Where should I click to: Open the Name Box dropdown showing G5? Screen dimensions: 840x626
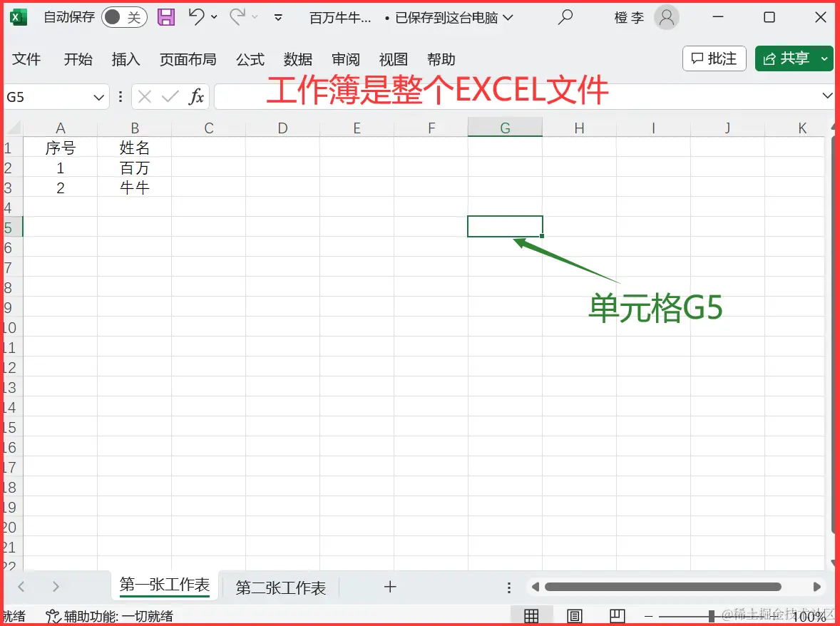tap(98, 96)
